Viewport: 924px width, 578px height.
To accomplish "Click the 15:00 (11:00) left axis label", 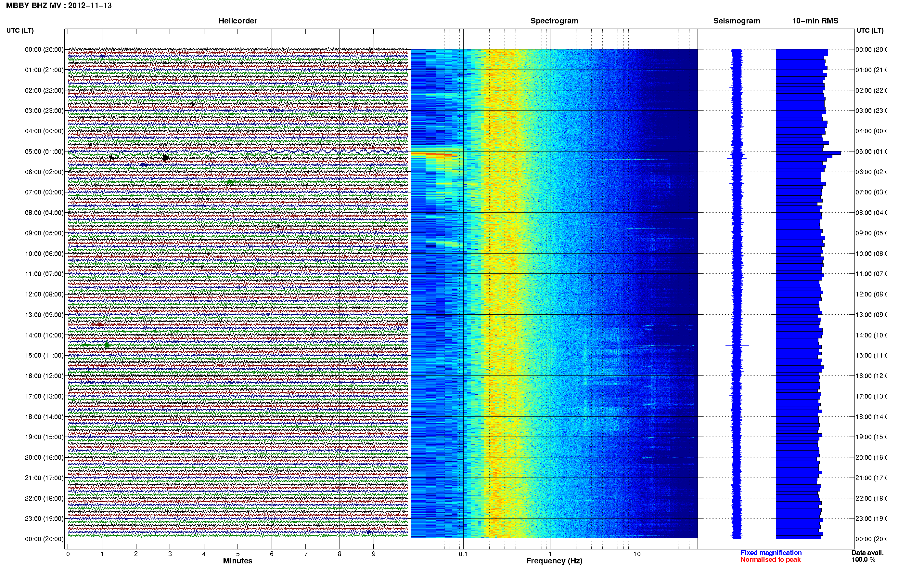I will tap(44, 356).
